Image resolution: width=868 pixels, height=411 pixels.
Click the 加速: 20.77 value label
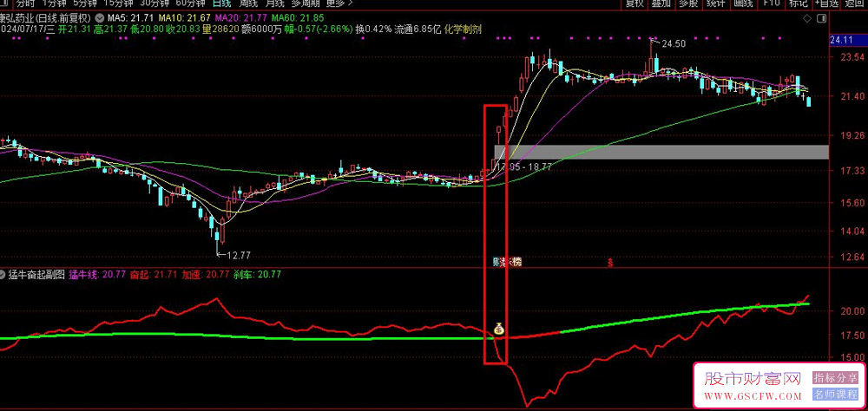tap(205, 274)
